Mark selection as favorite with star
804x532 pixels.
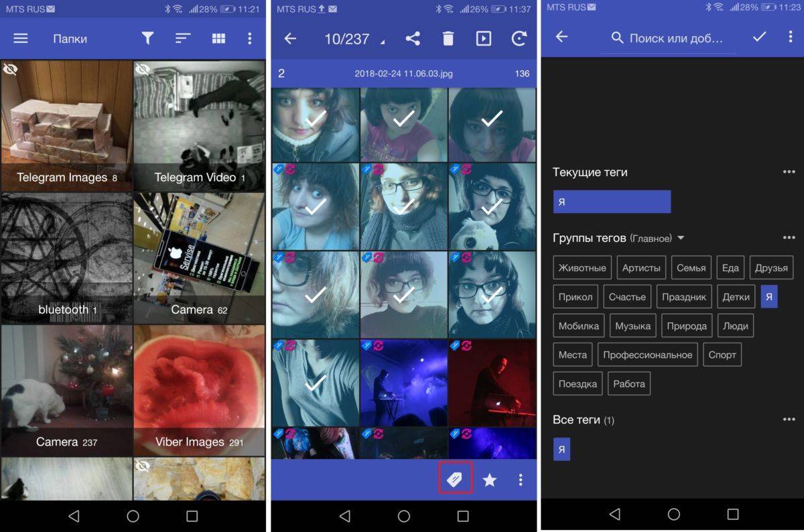(490, 480)
